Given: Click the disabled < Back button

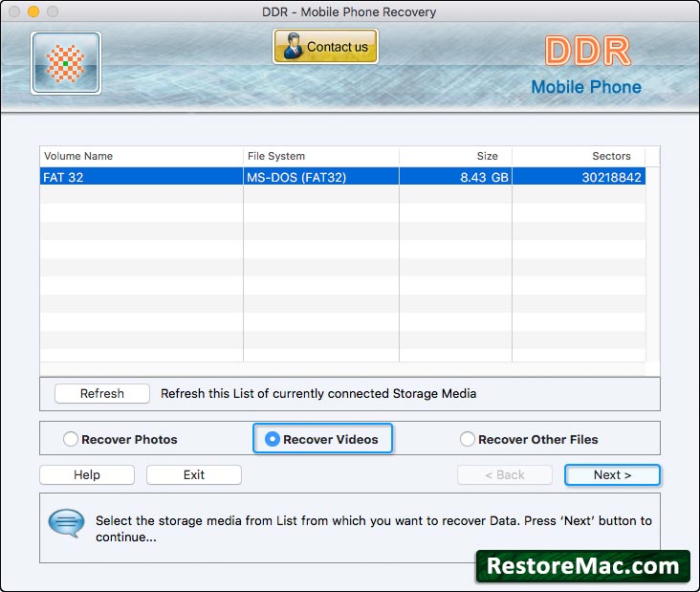Looking at the screenshot, I should pos(505,474).
